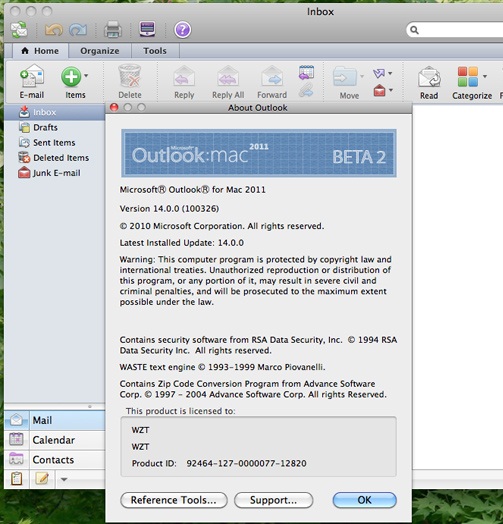This screenshot has height=524, width=503.
Task: Open the My Day icon
Action: pos(147,29)
